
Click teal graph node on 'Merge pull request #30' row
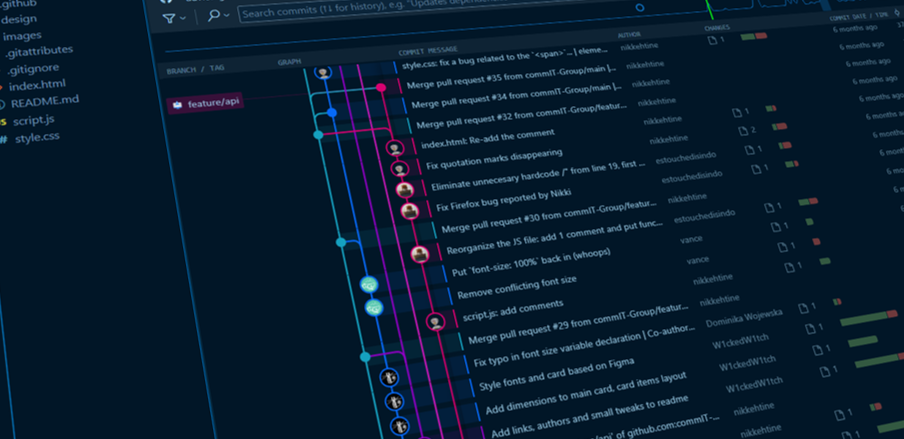pos(341,242)
